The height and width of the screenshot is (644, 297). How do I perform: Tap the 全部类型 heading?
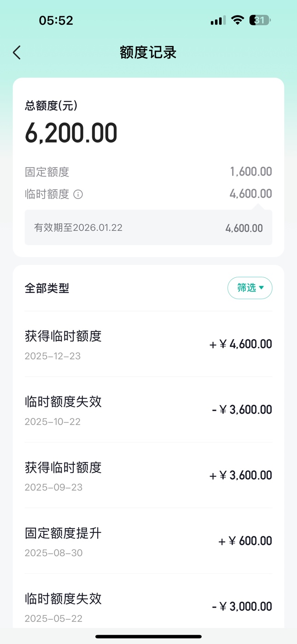(47, 288)
